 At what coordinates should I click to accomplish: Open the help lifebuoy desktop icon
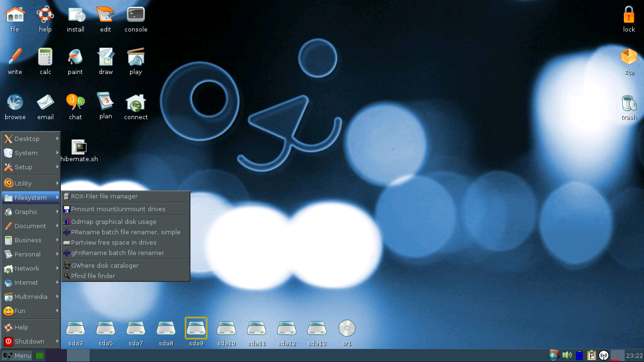(x=45, y=15)
